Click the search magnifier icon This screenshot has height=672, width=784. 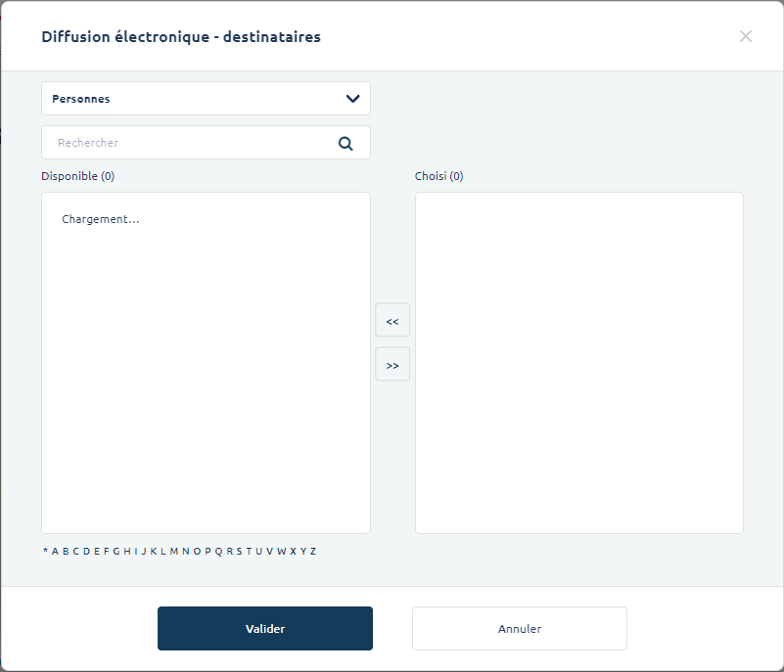(346, 143)
